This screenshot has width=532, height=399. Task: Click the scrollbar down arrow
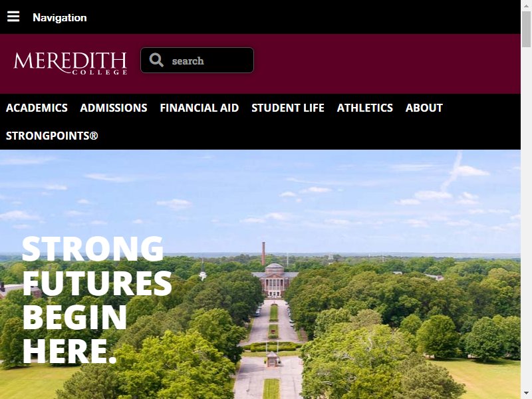click(526, 394)
